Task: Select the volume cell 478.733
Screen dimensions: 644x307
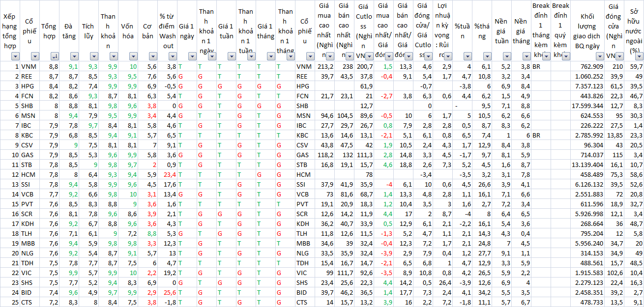Action: [x=588, y=302]
